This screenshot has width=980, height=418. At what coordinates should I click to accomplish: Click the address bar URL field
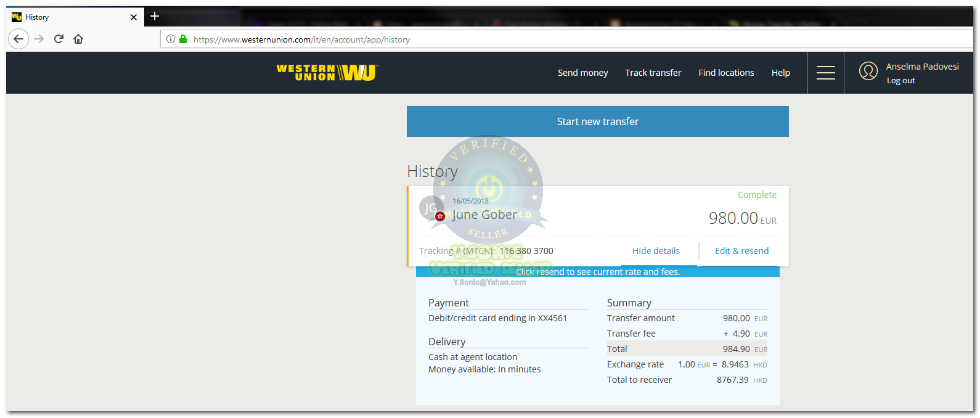tap(567, 39)
